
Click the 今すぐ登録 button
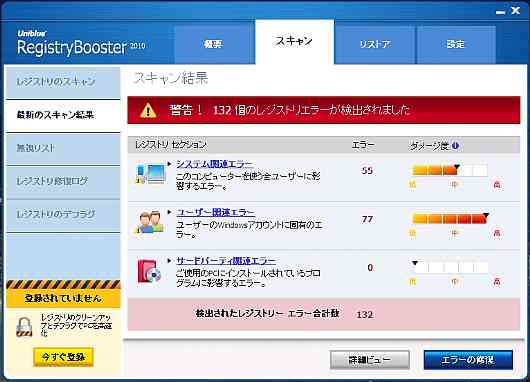[63, 357]
